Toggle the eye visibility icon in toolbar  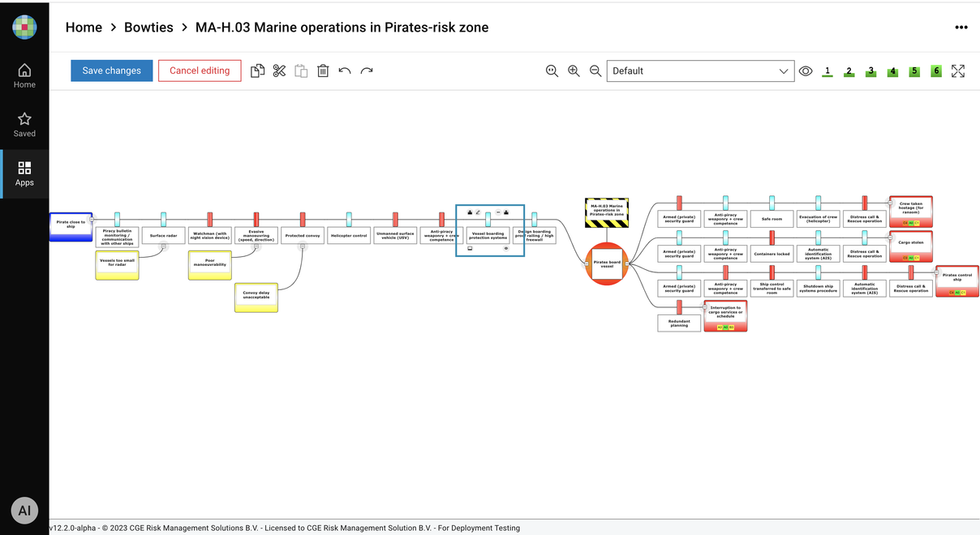806,71
